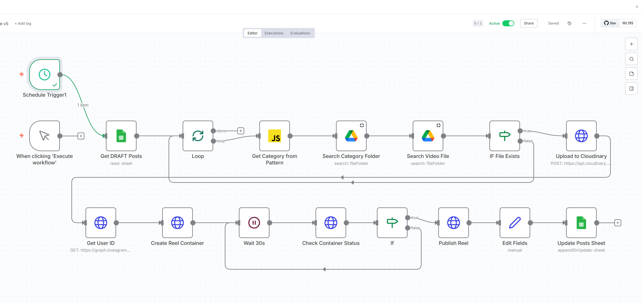
Task: Select the IF File Exists node
Action: click(504, 136)
